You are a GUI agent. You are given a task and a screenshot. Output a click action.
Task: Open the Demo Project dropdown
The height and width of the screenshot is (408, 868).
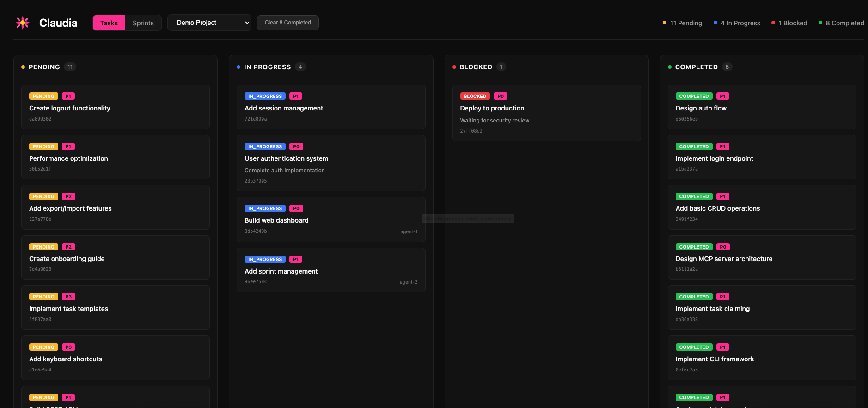(x=209, y=23)
